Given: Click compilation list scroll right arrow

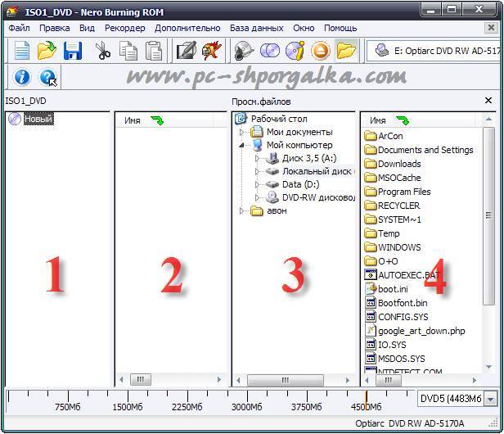Looking at the screenshot, I should [x=219, y=380].
